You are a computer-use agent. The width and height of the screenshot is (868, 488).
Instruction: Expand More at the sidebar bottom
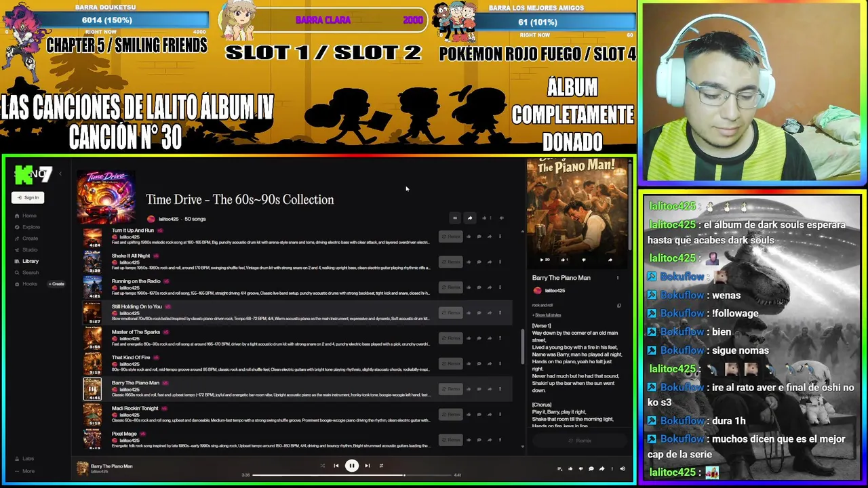click(x=24, y=471)
